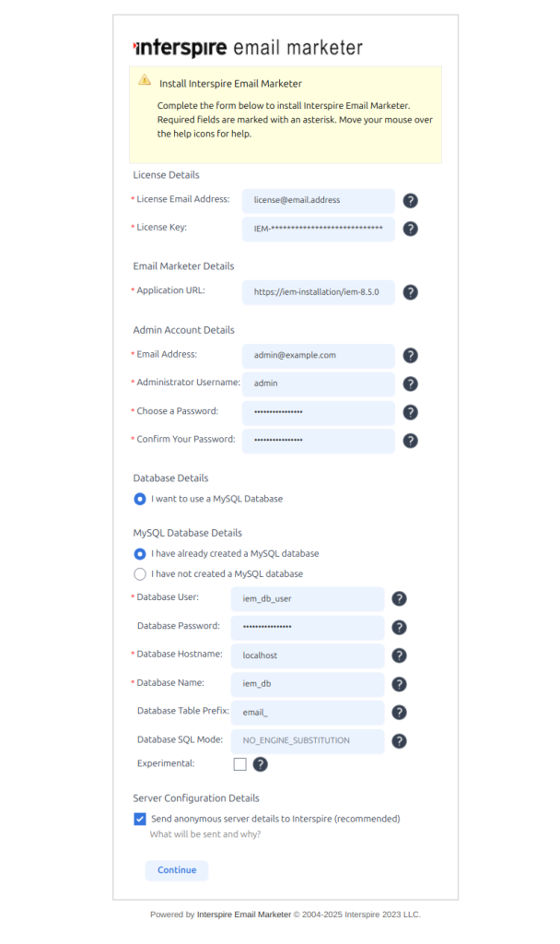Click help icon for Database SQL Mode
Viewport: 560px width, 944px height.
[x=400, y=740]
